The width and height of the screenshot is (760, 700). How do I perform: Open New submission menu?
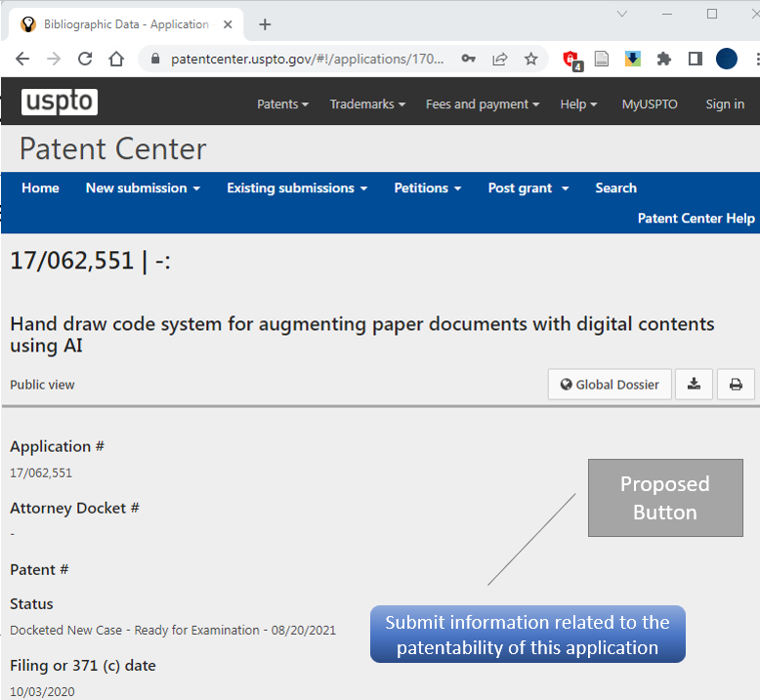[143, 188]
